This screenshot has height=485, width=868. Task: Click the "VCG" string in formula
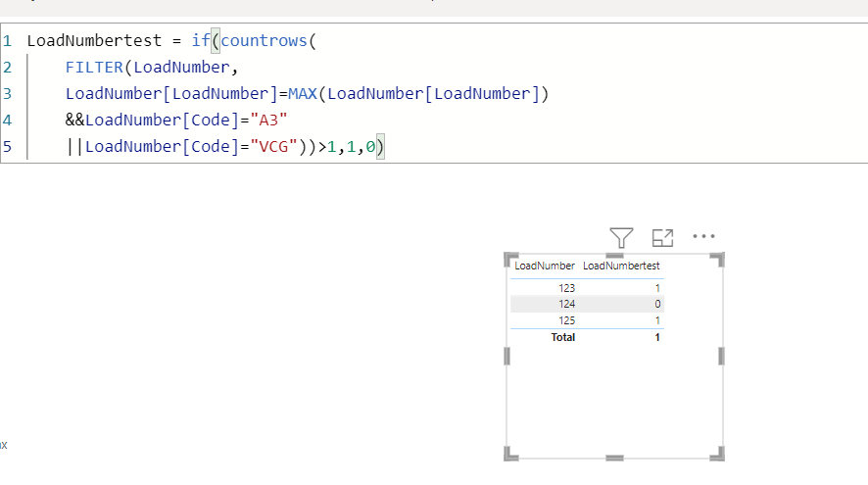tap(273, 147)
